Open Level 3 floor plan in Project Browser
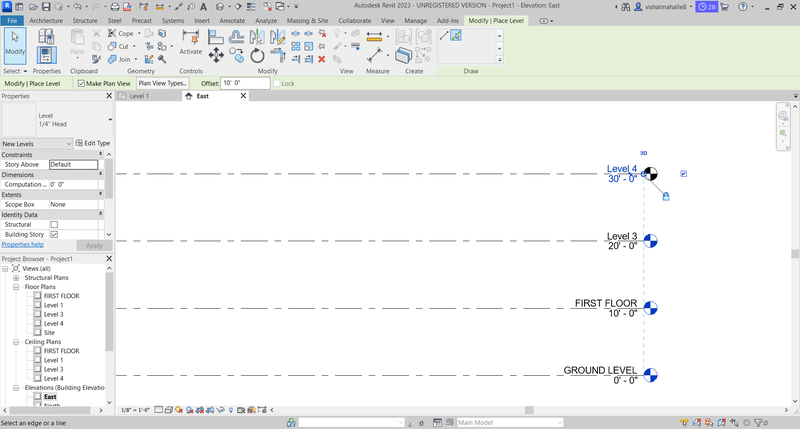 click(54, 314)
